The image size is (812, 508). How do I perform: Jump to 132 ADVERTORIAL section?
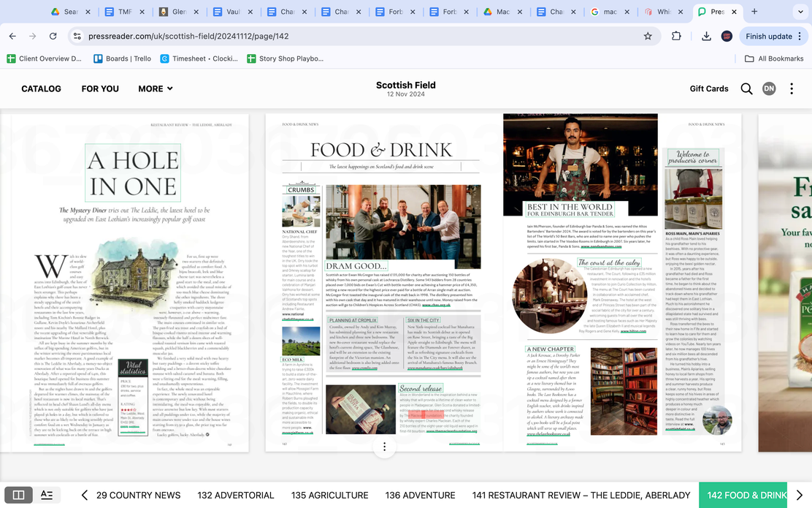coord(236,496)
